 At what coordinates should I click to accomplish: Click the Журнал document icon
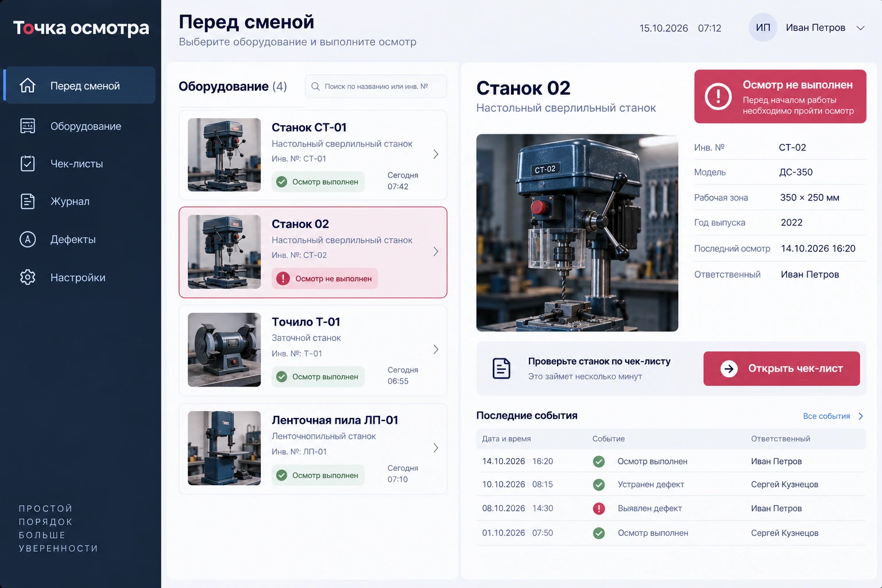click(28, 202)
